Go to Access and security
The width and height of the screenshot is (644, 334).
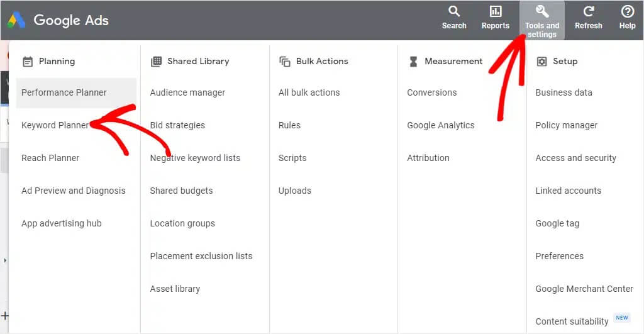click(575, 158)
